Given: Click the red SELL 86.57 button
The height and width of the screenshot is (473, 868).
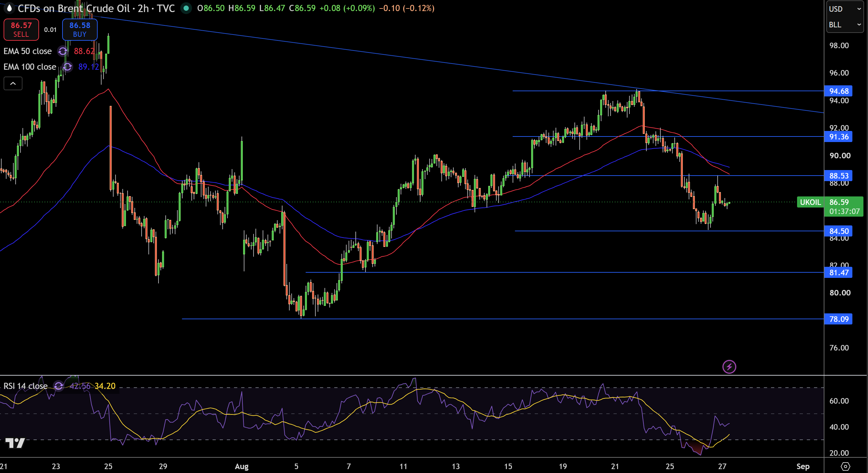Looking at the screenshot, I should point(21,30).
